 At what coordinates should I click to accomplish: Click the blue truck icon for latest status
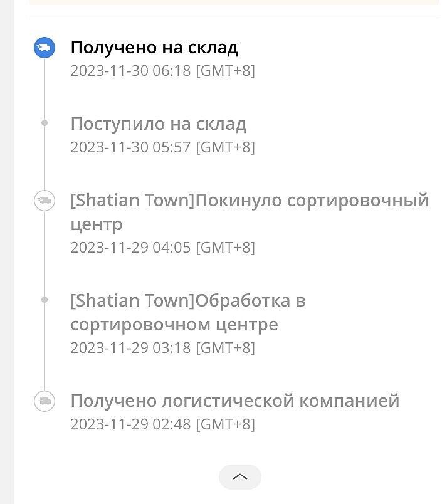(44, 48)
